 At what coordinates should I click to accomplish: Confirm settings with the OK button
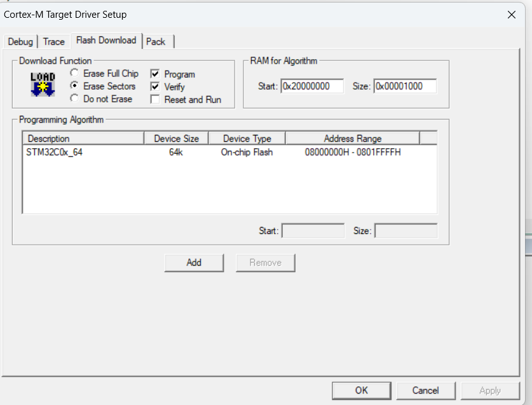click(x=361, y=390)
